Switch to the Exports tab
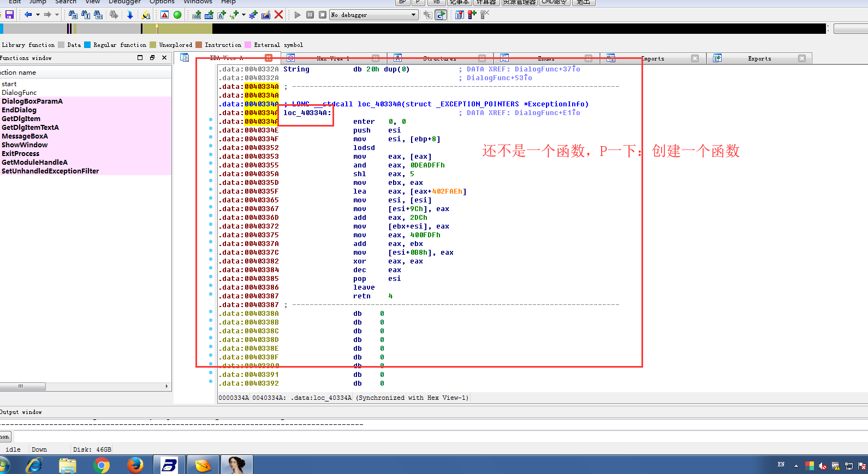This screenshot has width=868, height=474. click(x=759, y=58)
